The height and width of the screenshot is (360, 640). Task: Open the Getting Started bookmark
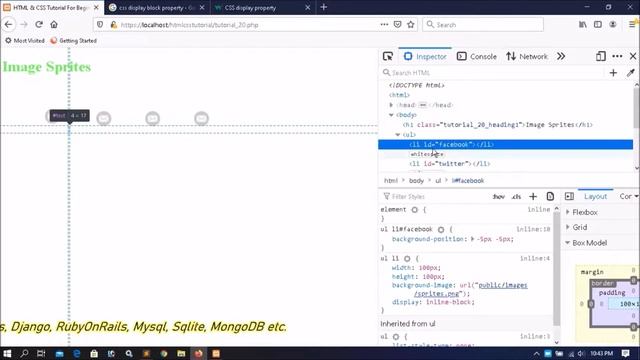point(73,41)
